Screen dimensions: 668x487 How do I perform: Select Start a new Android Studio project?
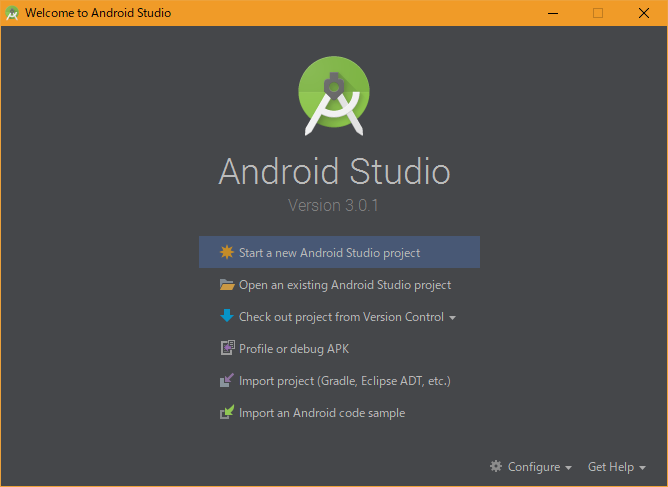pos(329,253)
